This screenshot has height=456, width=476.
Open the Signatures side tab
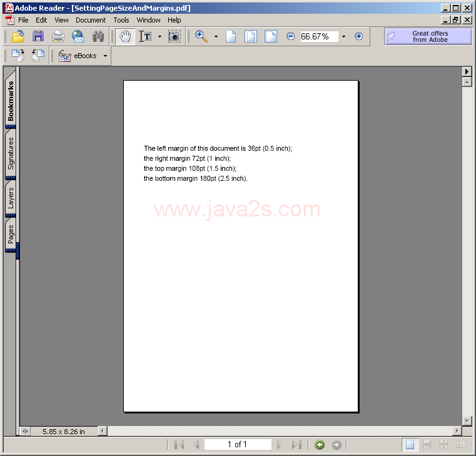(11, 154)
